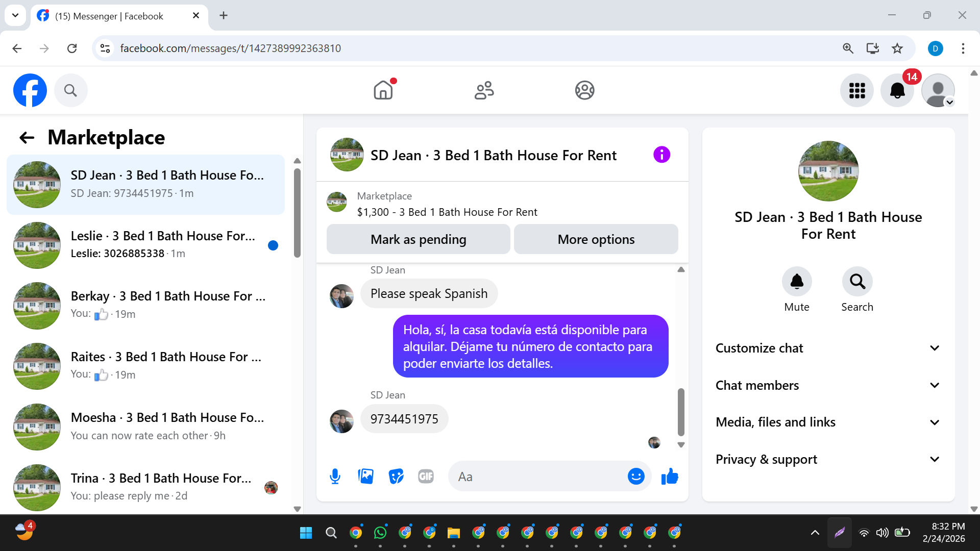Click the voice clip microphone icon

pyautogui.click(x=335, y=477)
